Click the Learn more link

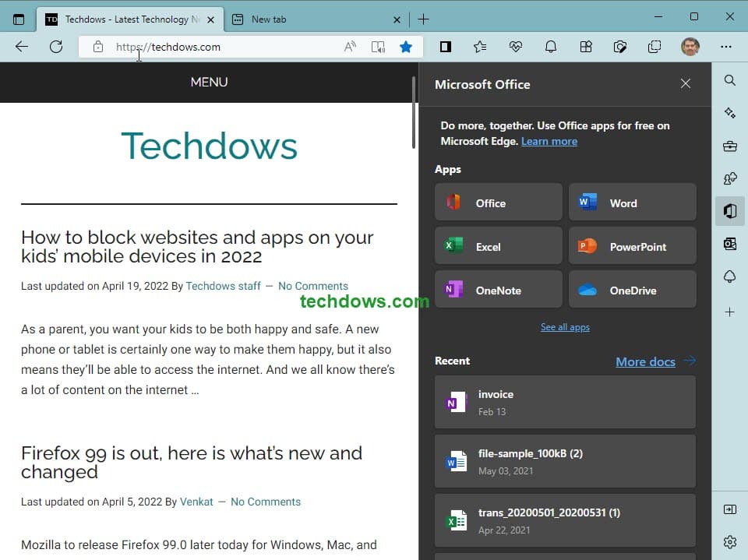(x=549, y=141)
